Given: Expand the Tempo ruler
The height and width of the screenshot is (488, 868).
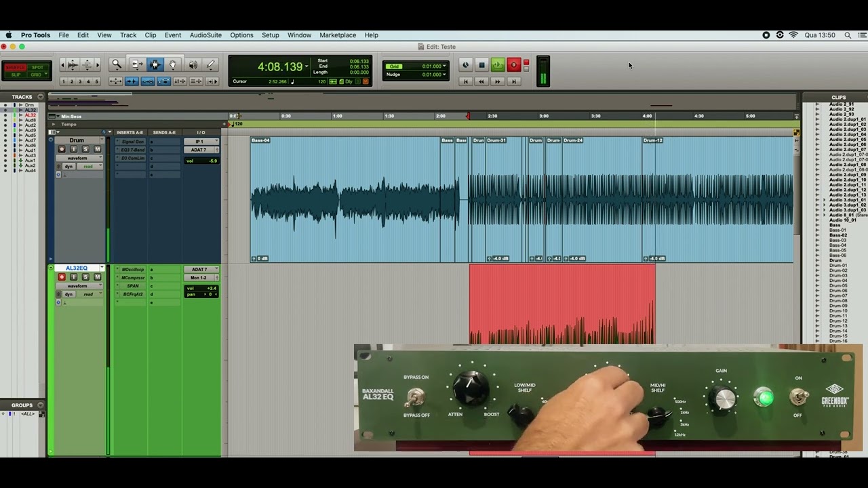Looking at the screenshot, I should tap(54, 124).
